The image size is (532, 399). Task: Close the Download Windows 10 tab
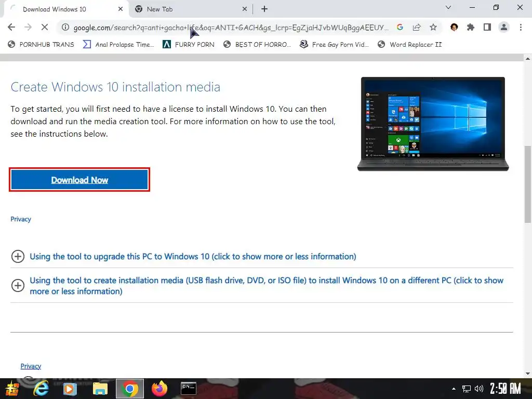pos(121,9)
